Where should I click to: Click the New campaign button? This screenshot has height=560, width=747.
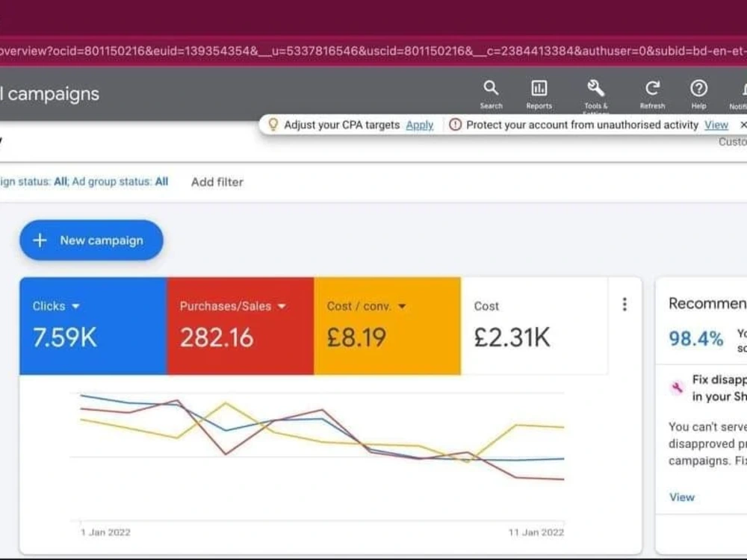coord(91,240)
